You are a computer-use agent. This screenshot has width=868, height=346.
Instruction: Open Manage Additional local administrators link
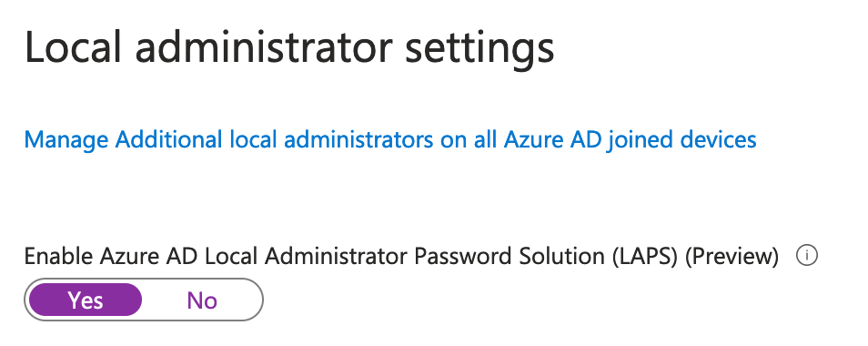coord(390,139)
